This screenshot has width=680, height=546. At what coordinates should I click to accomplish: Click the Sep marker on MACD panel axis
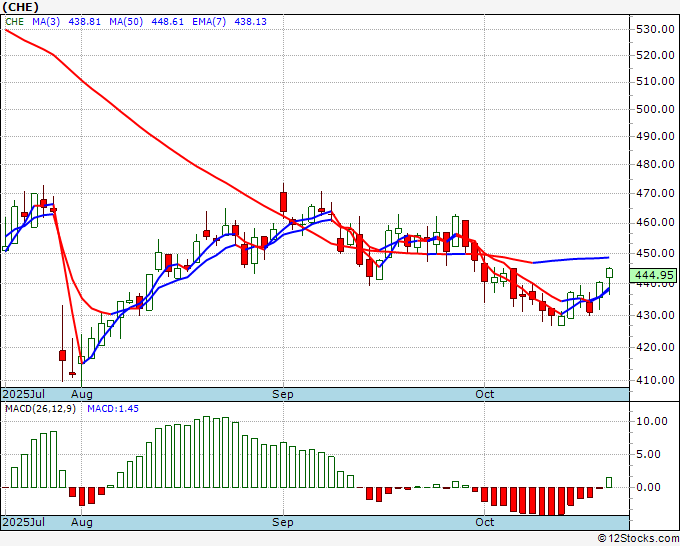(284, 523)
